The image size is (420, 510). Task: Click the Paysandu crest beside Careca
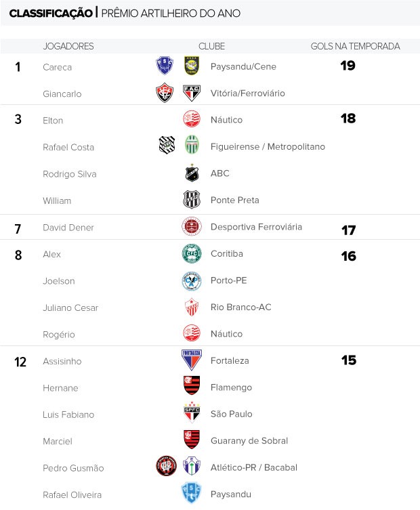(165, 66)
